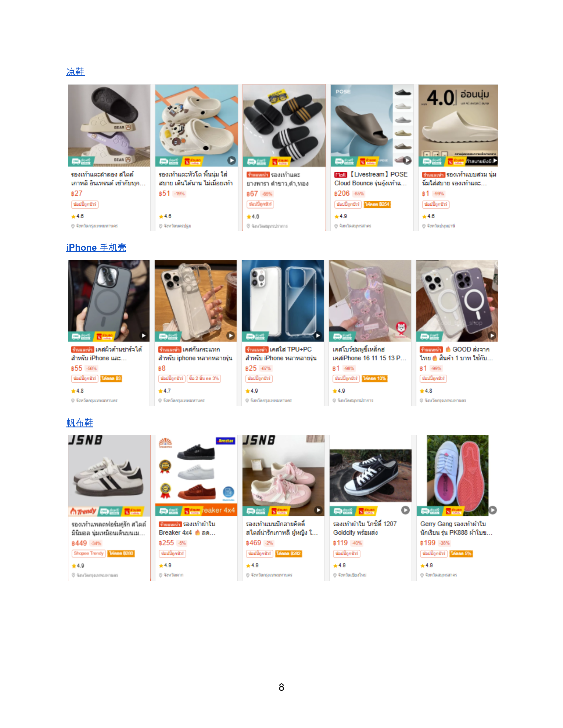
Task: Click the pink JSNB sneakers thumbnail
Action: [284, 475]
